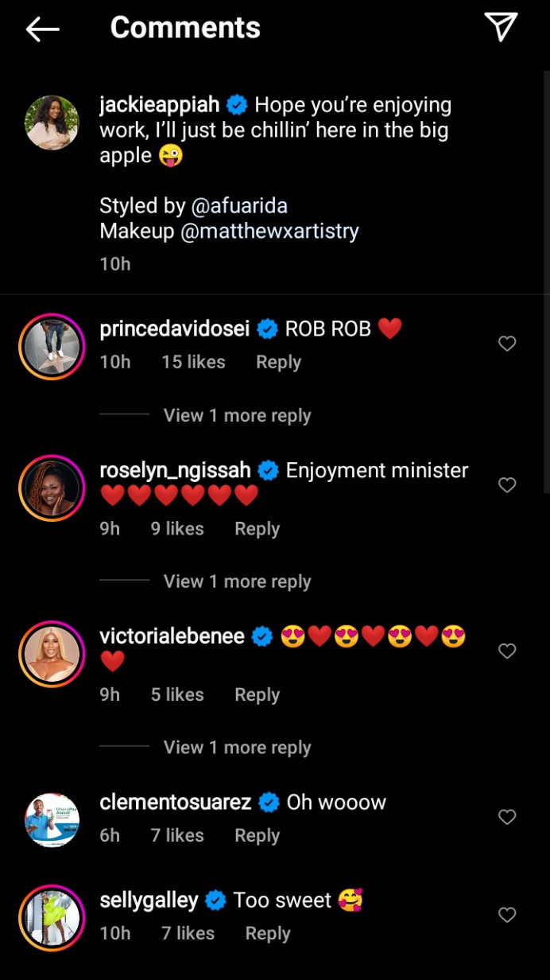Open the share/send paper plane icon
Image resolution: width=550 pixels, height=980 pixels.
(501, 27)
